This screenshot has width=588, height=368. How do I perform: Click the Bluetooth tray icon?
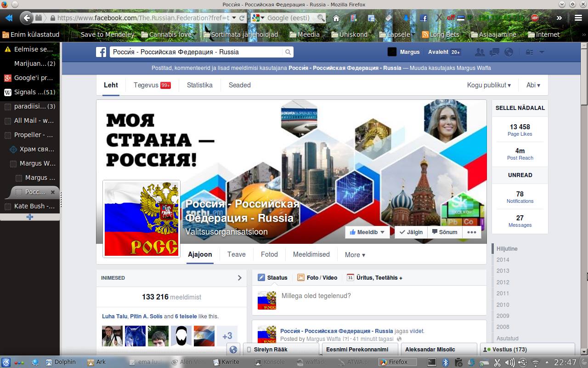[x=445, y=362]
